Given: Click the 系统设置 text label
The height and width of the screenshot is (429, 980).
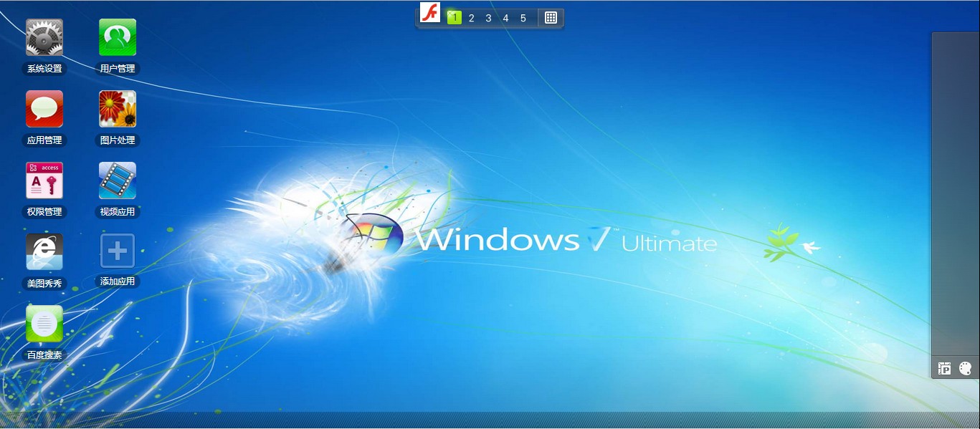Looking at the screenshot, I should (44, 69).
